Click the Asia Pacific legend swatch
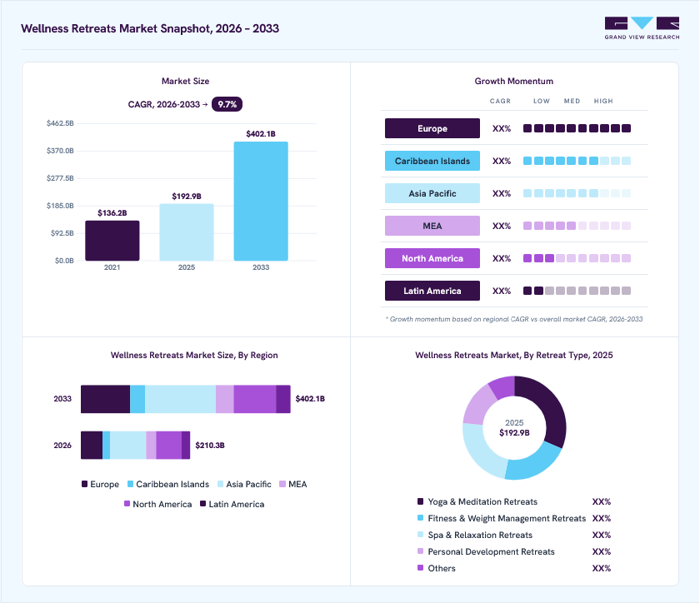This screenshot has width=700, height=603. click(221, 484)
